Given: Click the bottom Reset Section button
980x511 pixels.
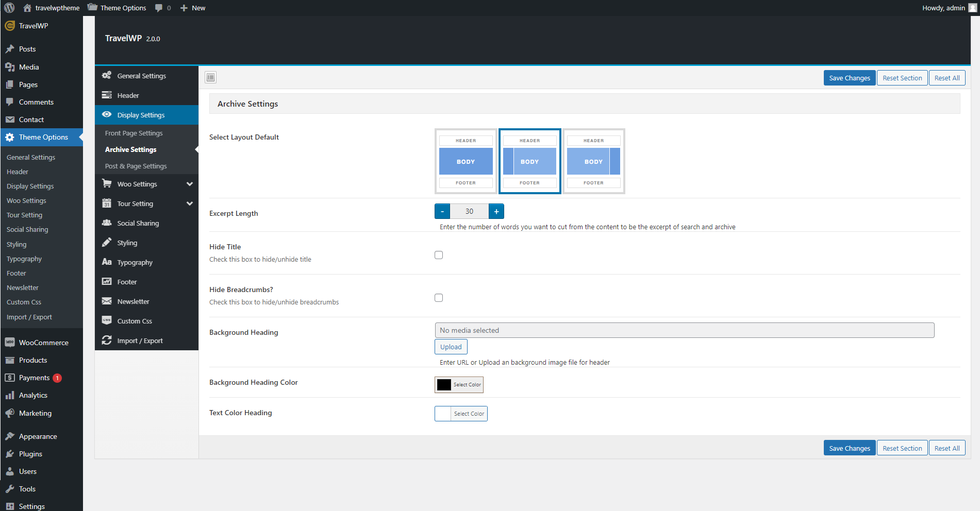Looking at the screenshot, I should click(902, 448).
